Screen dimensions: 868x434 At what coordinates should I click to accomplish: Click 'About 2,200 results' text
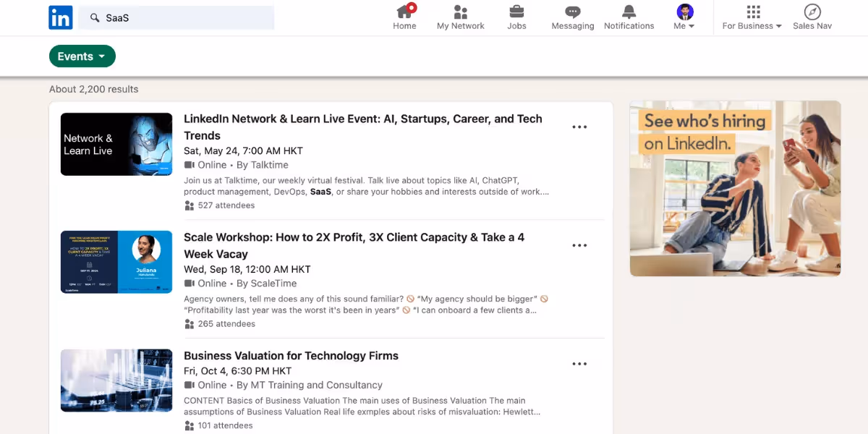tap(93, 90)
